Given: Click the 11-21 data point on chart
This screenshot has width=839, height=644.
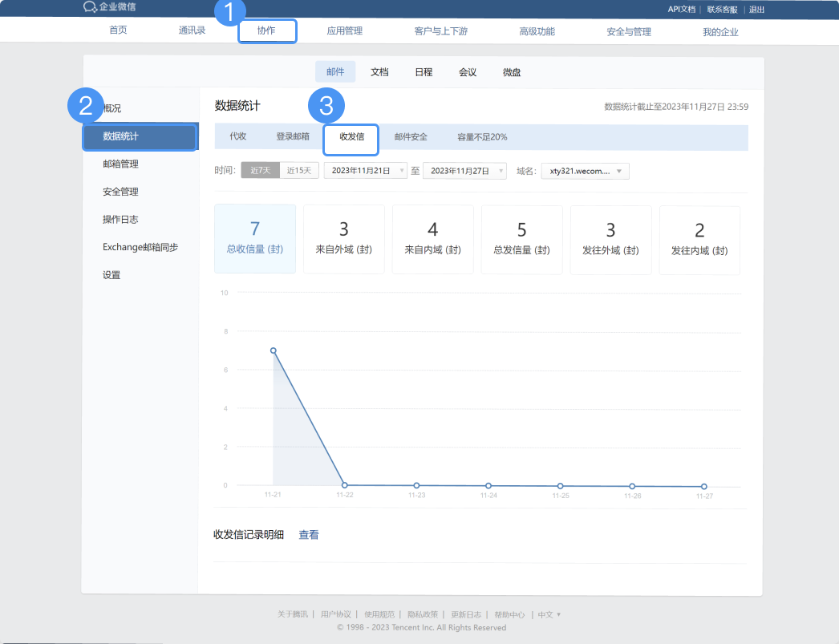Looking at the screenshot, I should (x=274, y=350).
